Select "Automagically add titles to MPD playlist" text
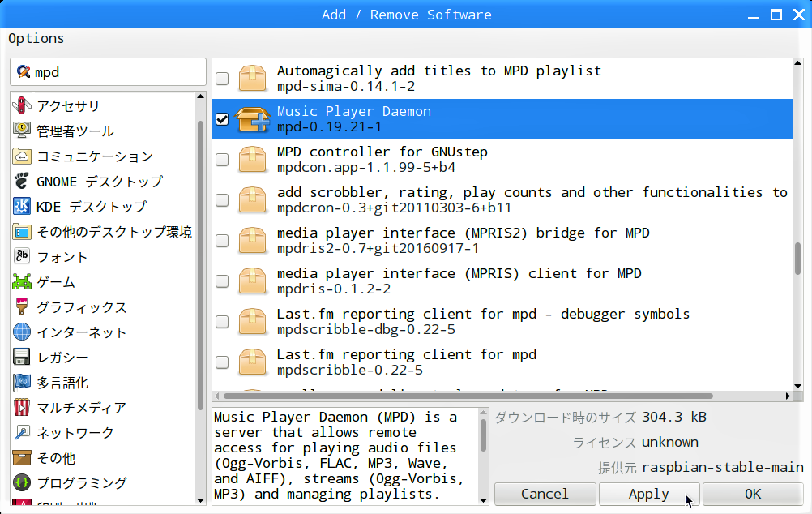Image resolution: width=812 pixels, height=514 pixels. pos(439,71)
